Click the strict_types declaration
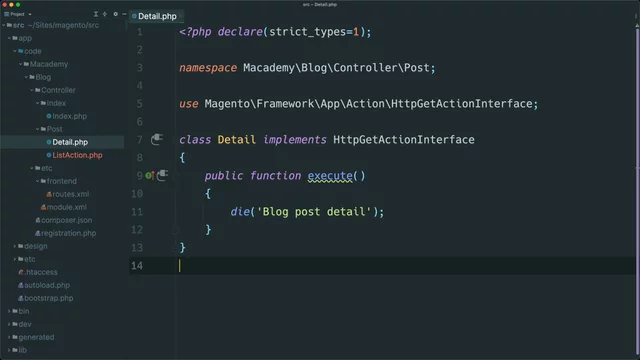 coord(314,32)
